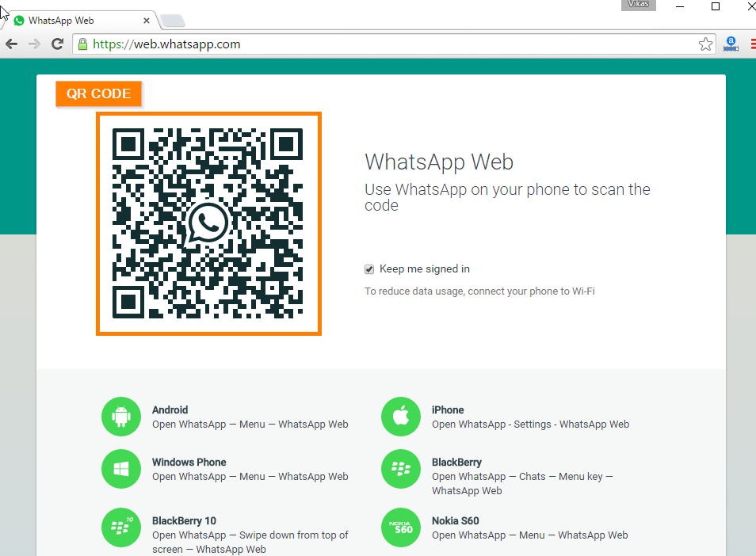Click the WhatsApp favicon on the tab
Screen dimensions: 756x556
click(19, 21)
